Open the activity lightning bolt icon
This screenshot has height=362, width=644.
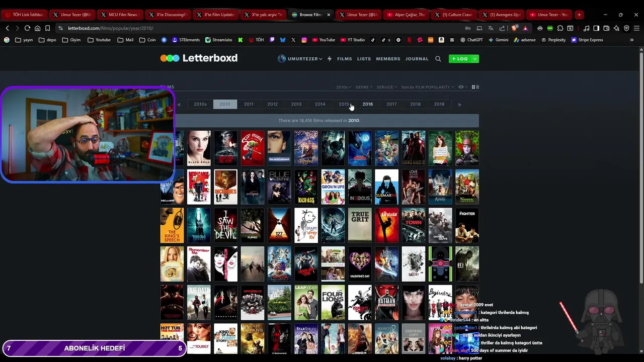[x=330, y=59]
